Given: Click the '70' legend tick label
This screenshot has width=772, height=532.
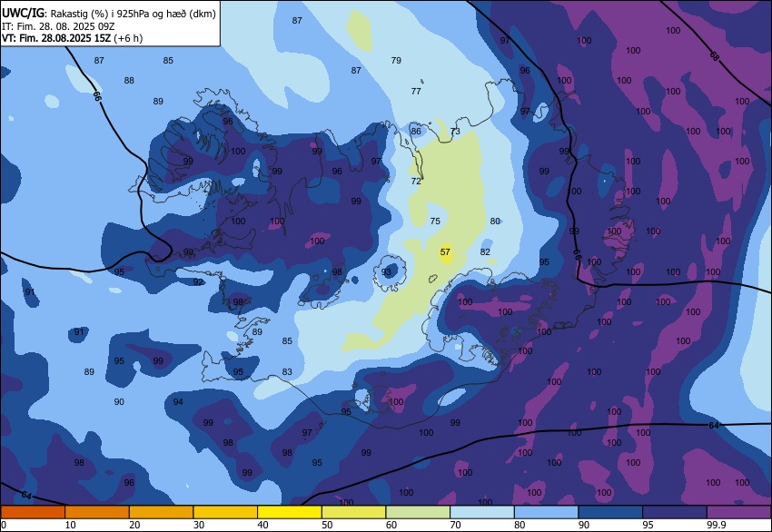Looking at the screenshot, I should click(x=455, y=525).
